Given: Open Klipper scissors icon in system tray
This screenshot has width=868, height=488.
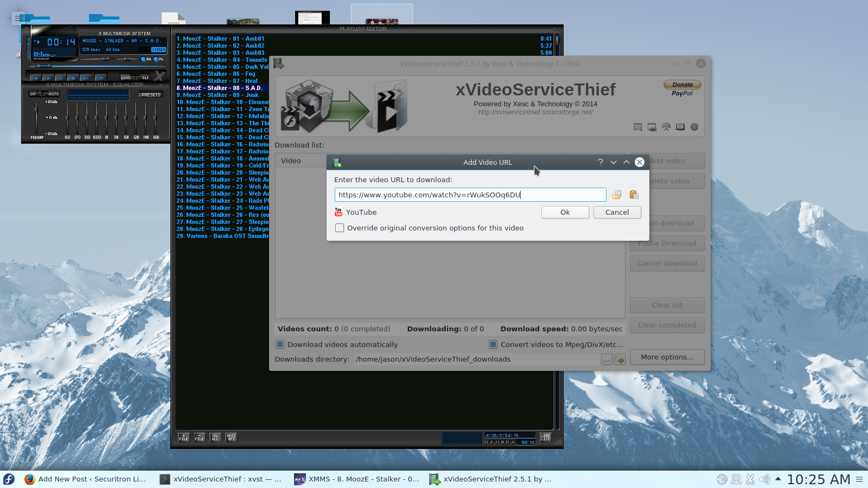Looking at the screenshot, I should point(750,479).
